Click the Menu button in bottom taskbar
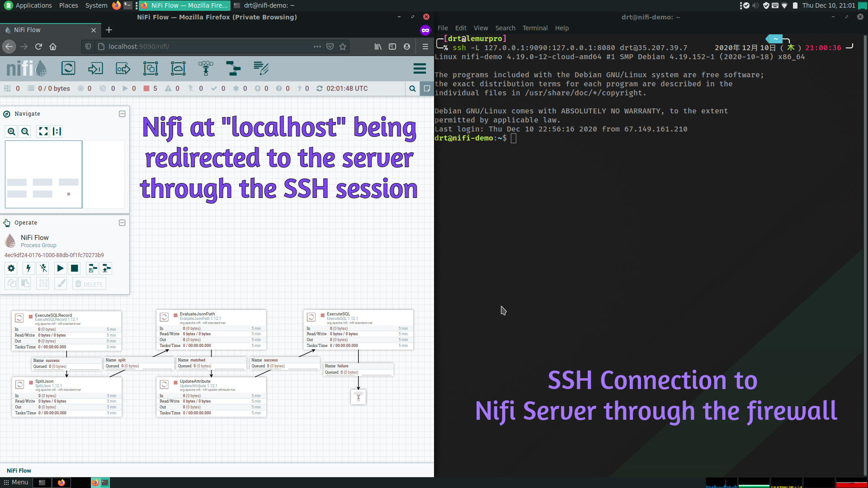 pos(16,482)
